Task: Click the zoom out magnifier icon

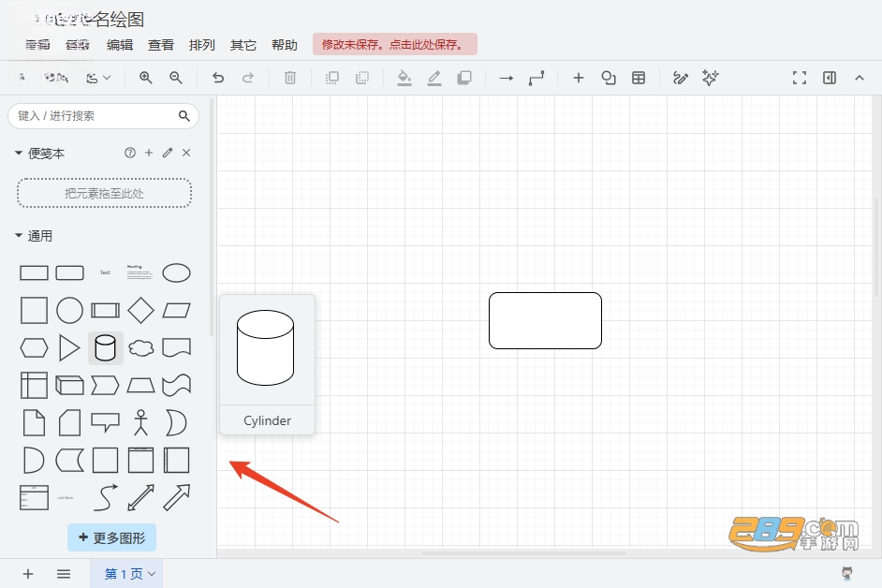Action: (176, 78)
